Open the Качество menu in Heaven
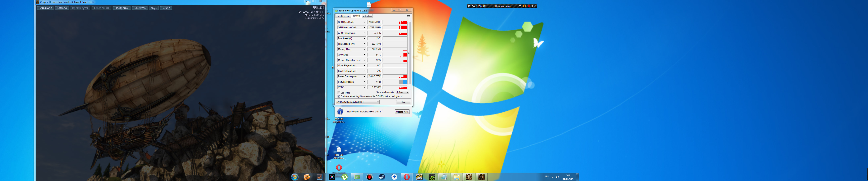The height and width of the screenshot is (181, 868). (139, 8)
